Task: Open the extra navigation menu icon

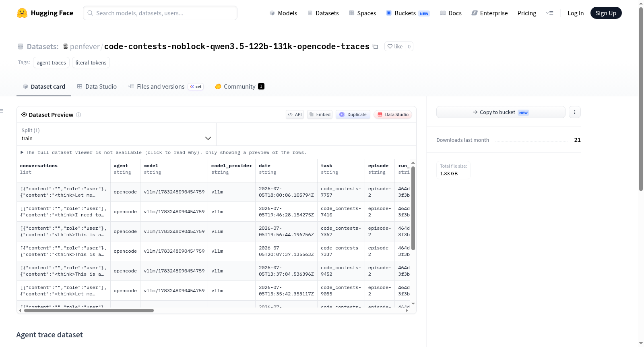Action: (x=549, y=13)
